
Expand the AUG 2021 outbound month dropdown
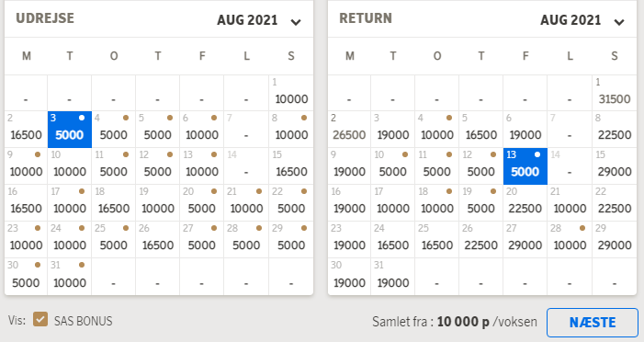[259, 20]
